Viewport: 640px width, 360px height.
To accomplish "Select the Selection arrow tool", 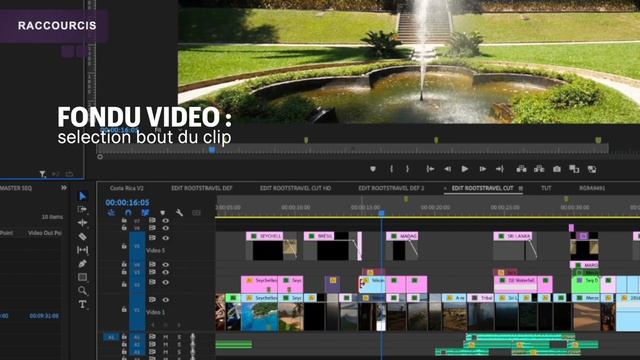I will point(82,196).
